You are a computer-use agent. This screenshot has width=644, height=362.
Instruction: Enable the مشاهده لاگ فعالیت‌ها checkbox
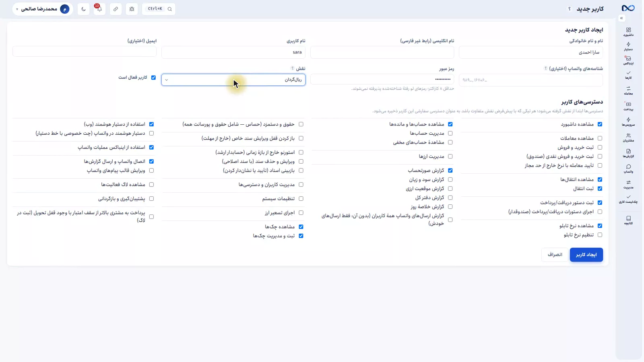click(x=151, y=185)
